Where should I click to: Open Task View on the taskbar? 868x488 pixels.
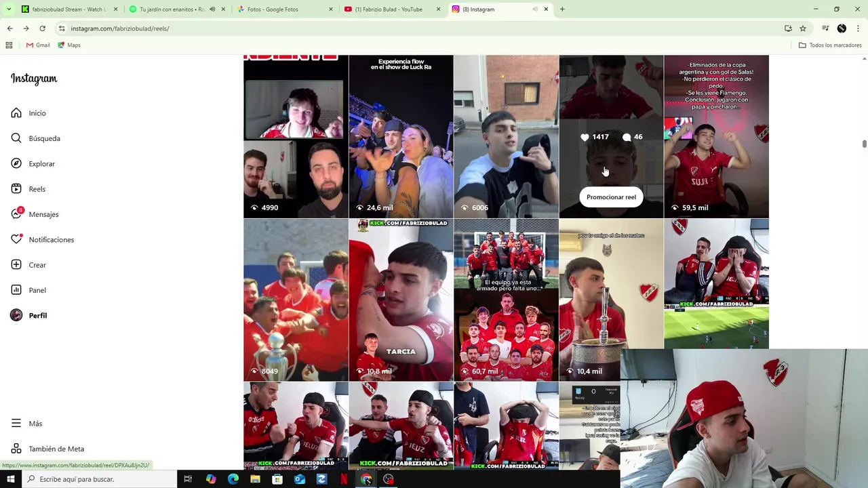pos(188,479)
